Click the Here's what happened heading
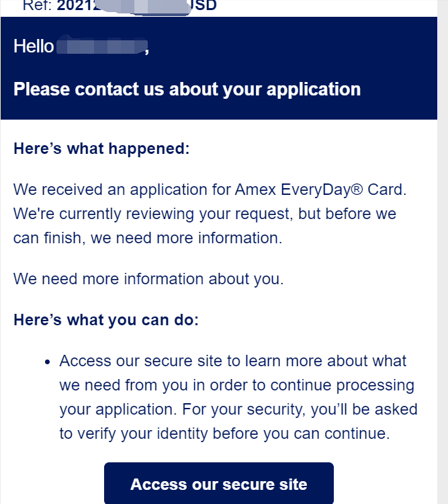Viewport: 448px width, 504px height. pos(101,149)
